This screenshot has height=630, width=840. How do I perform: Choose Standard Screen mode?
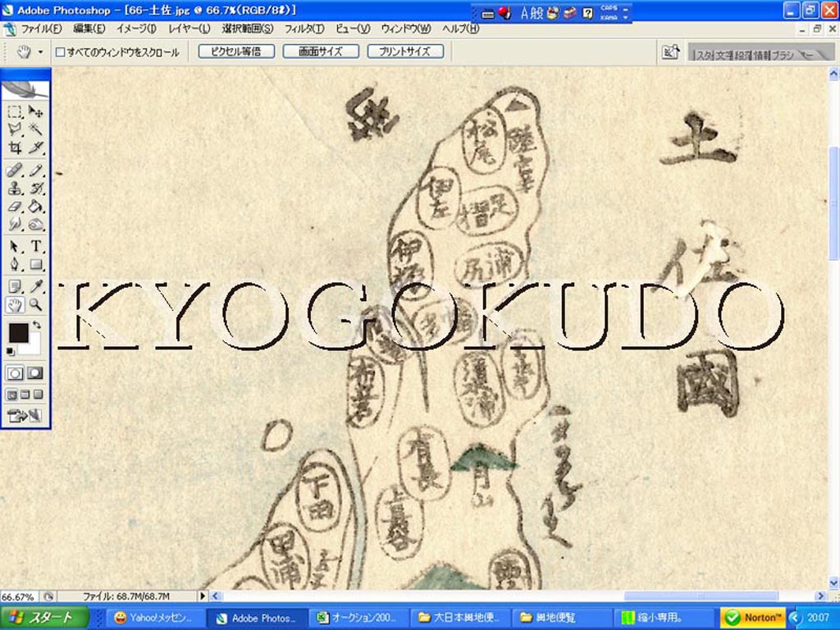click(x=11, y=395)
